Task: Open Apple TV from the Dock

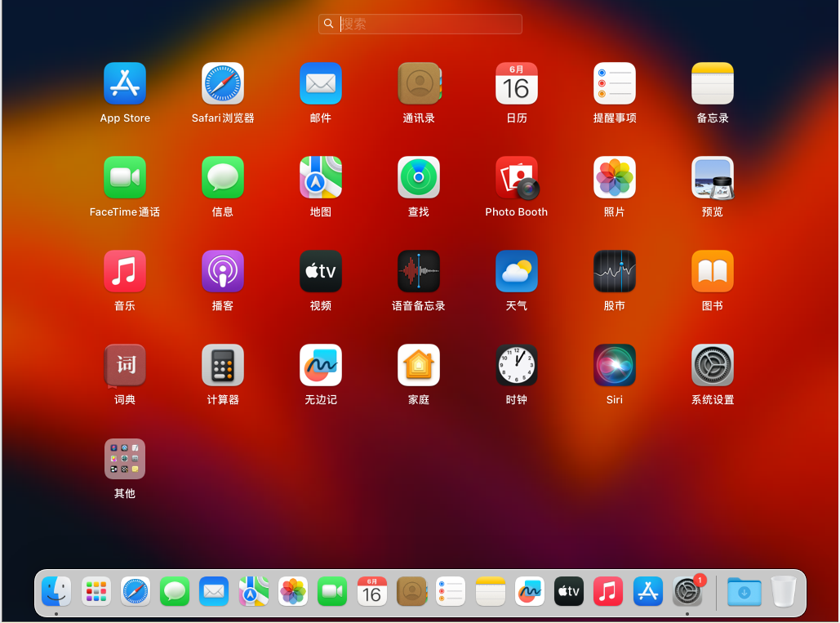Action: tap(569, 591)
